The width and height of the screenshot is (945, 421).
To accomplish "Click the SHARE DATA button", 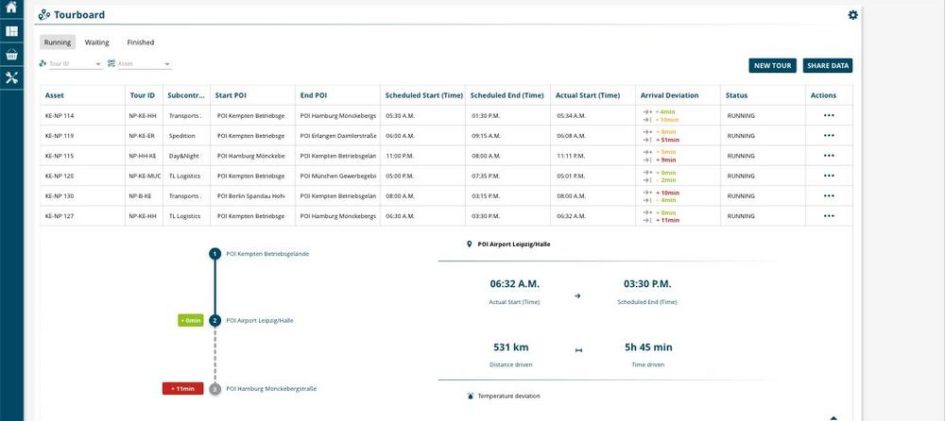I will click(827, 66).
